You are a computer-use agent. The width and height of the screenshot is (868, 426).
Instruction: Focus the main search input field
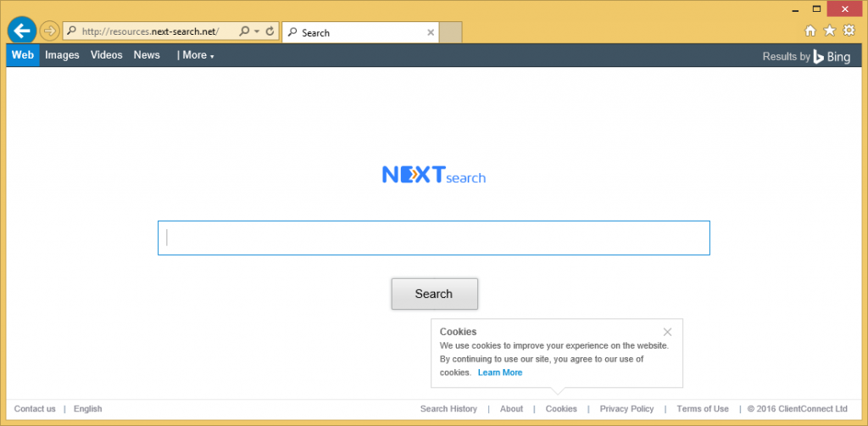point(433,238)
